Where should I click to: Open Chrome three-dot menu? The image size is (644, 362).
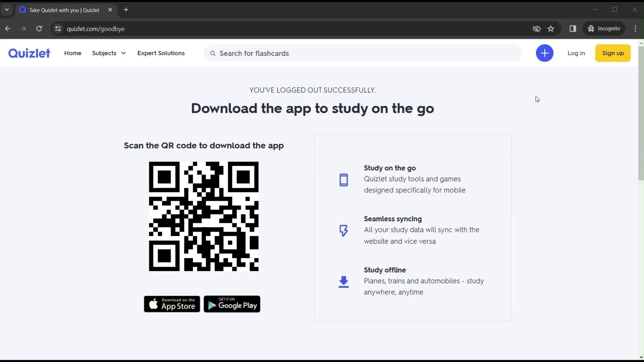pos(635,29)
